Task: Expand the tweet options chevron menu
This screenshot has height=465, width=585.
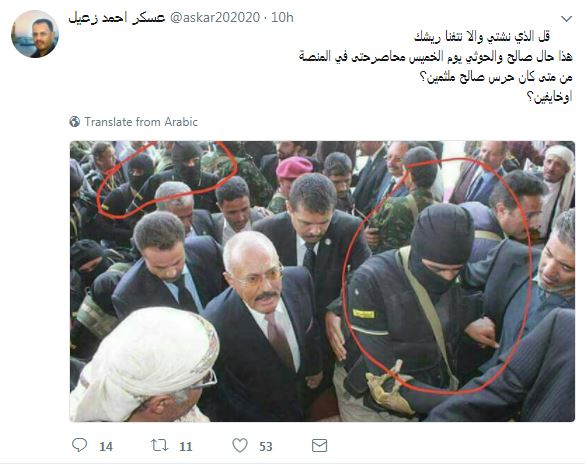Action: coord(566,19)
